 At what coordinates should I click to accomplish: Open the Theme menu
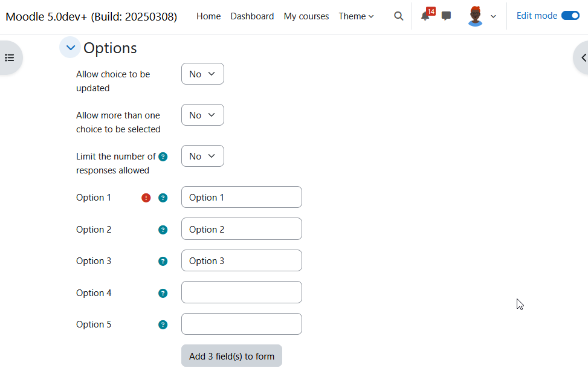point(356,16)
